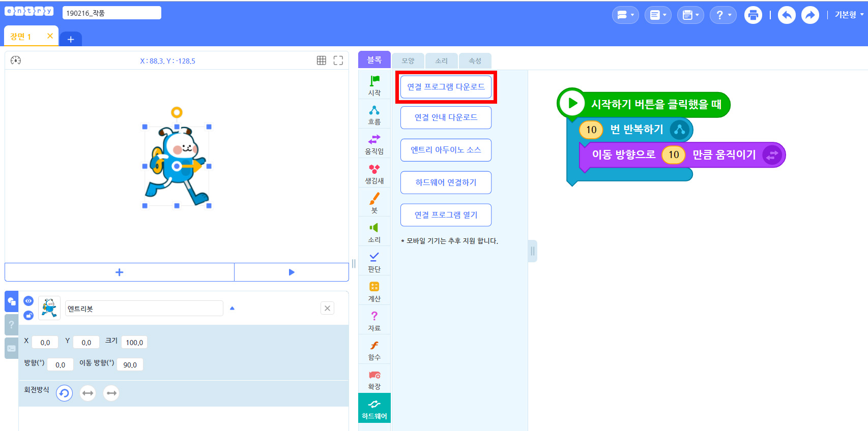This screenshot has width=868, height=431.
Task: Select full rotation method
Action: (x=64, y=393)
